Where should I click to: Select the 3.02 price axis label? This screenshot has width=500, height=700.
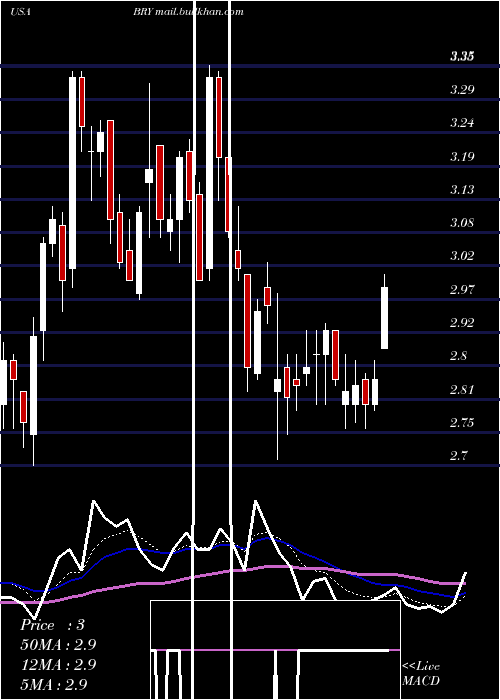tap(462, 256)
